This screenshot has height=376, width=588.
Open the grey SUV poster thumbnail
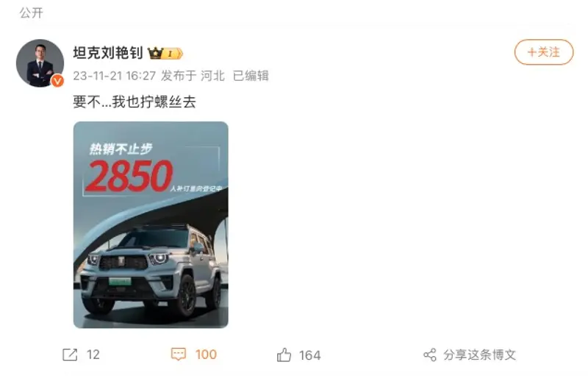[151, 224]
